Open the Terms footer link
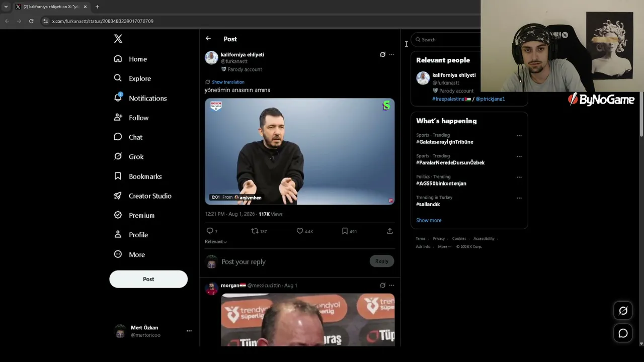644x362 pixels. tap(421, 238)
